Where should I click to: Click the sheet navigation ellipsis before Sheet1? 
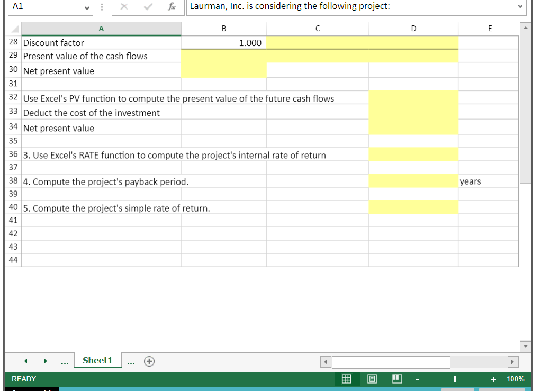point(65,361)
